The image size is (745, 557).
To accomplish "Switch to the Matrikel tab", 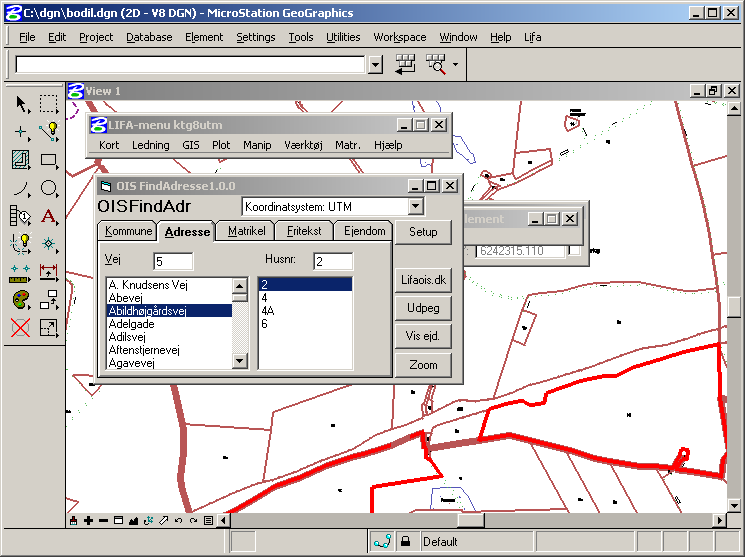I will coord(247,231).
